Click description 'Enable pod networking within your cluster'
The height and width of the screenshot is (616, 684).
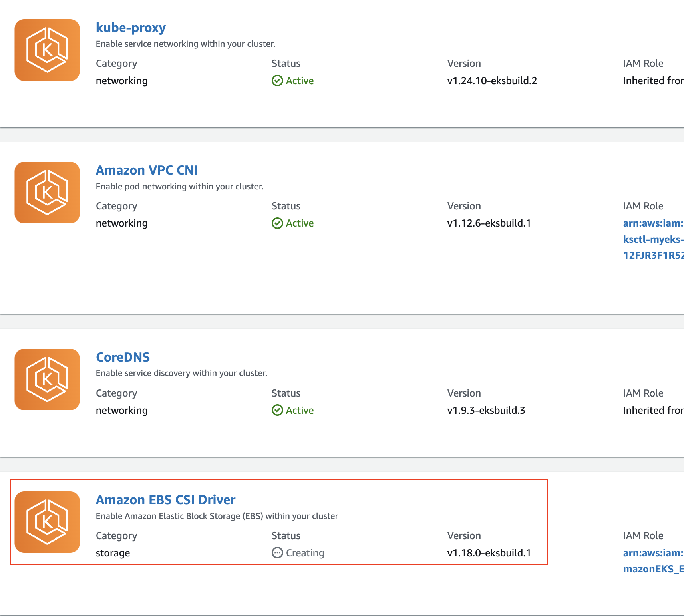pyautogui.click(x=179, y=187)
